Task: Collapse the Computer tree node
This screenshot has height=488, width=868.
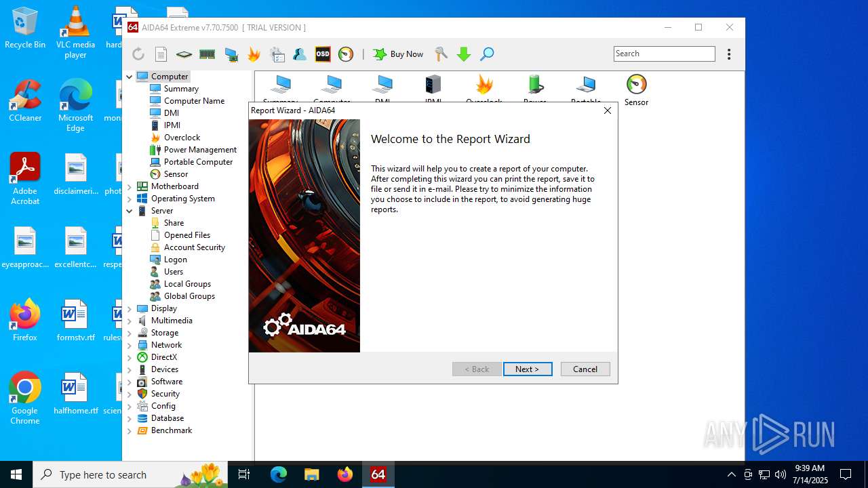Action: tap(130, 77)
